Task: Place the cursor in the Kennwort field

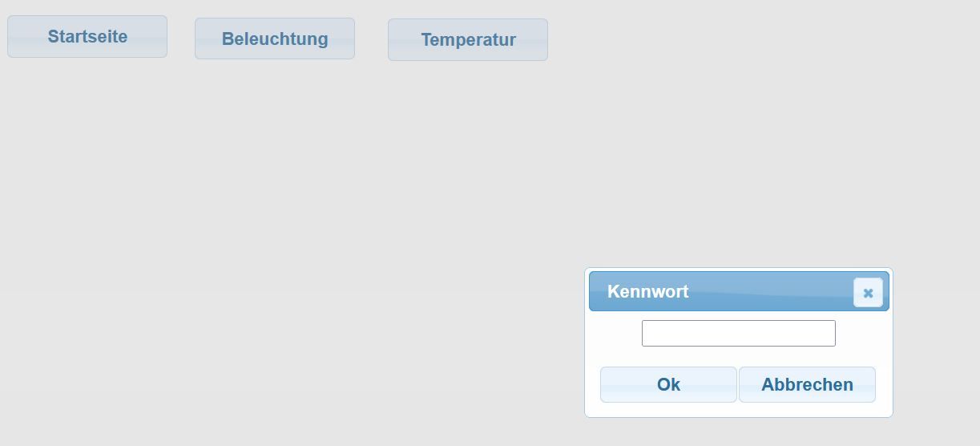Action: point(738,333)
